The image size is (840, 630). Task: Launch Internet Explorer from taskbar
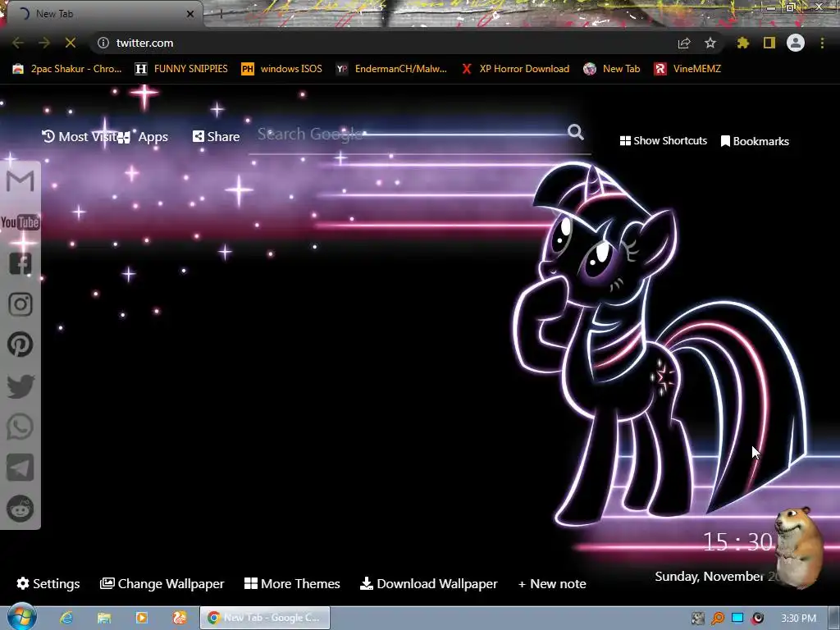pos(66,618)
